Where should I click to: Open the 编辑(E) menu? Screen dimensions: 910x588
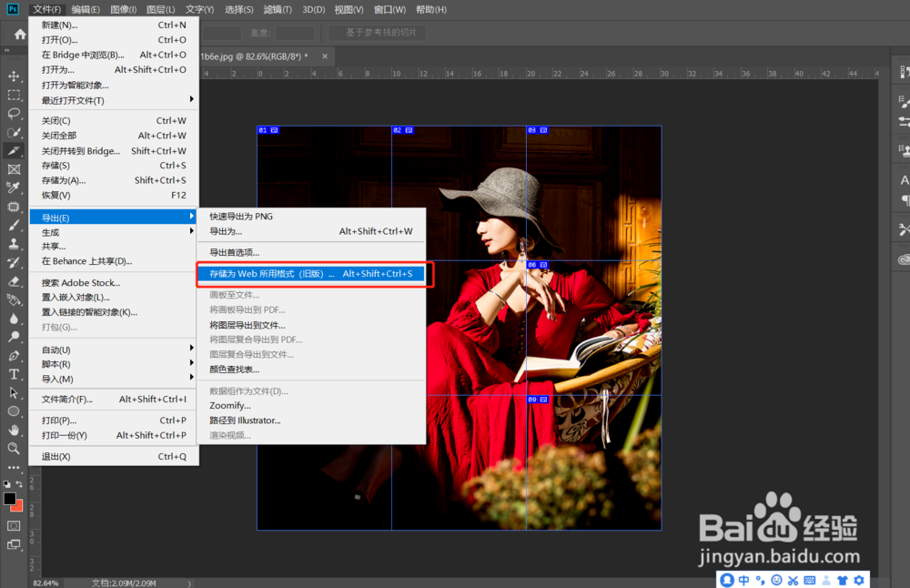[x=86, y=10]
